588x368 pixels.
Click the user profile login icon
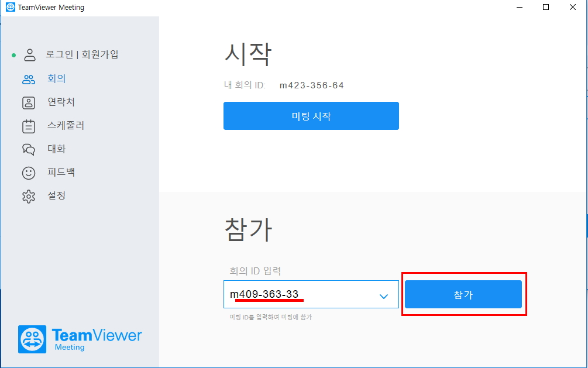[x=30, y=55]
